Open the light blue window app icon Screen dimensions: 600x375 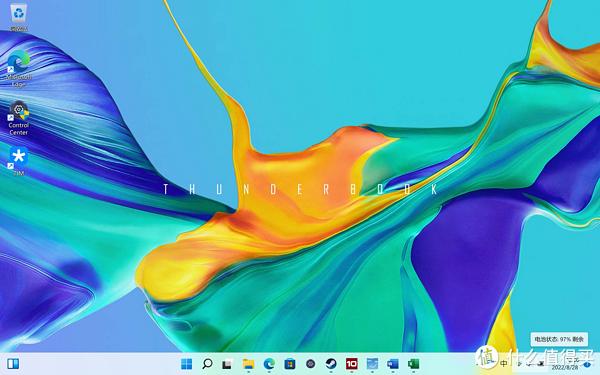click(x=372, y=364)
